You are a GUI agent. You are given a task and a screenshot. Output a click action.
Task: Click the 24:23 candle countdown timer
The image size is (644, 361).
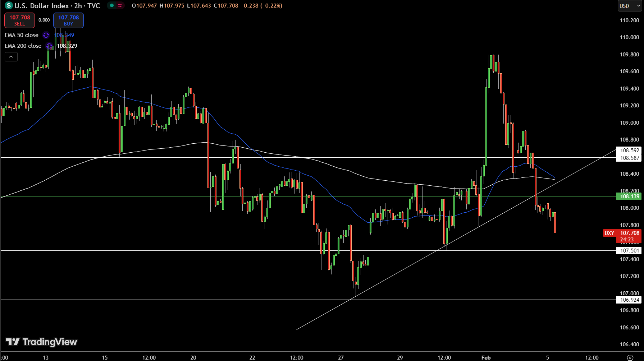coord(627,240)
